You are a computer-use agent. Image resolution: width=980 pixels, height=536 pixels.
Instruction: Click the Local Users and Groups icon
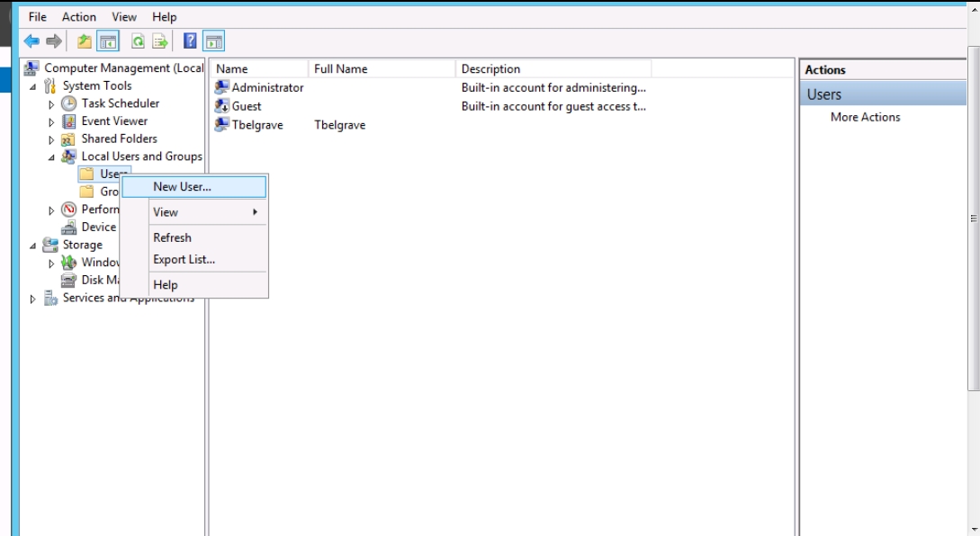[x=68, y=156]
